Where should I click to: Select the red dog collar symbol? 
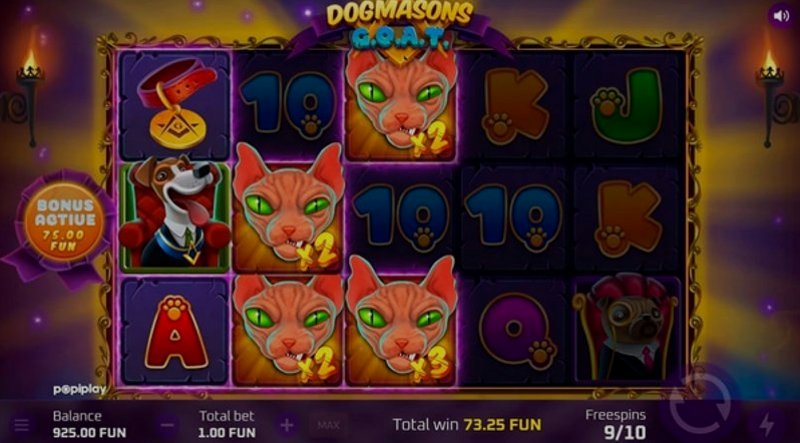coord(175,105)
